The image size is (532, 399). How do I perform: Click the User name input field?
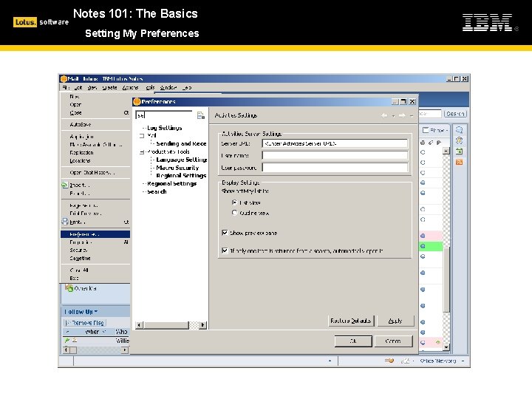click(x=335, y=155)
